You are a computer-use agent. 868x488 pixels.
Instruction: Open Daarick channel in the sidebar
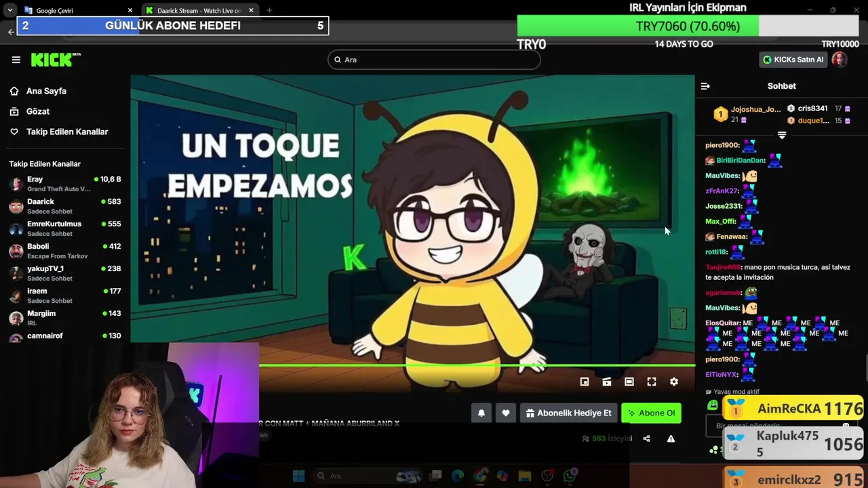pos(65,206)
